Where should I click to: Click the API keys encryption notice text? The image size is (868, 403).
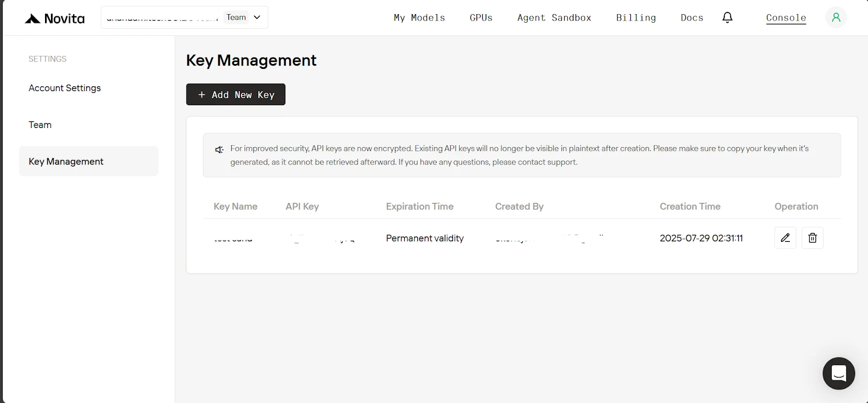click(x=519, y=155)
